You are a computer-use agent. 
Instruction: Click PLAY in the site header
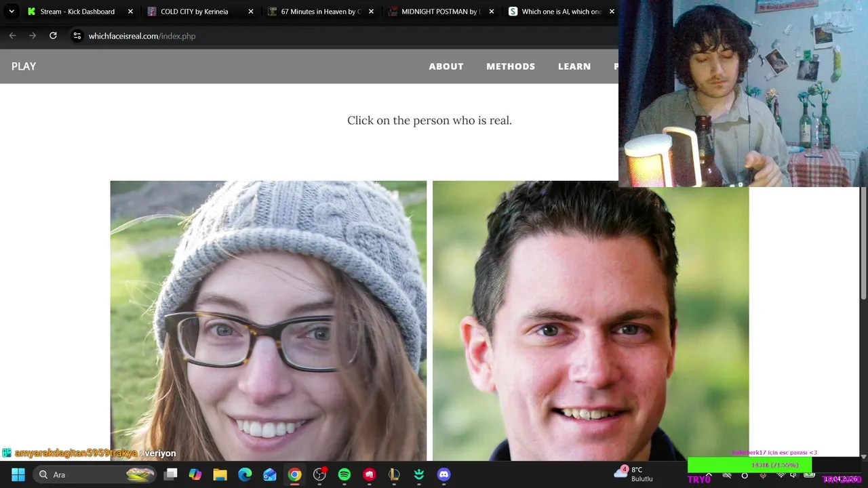(24, 66)
